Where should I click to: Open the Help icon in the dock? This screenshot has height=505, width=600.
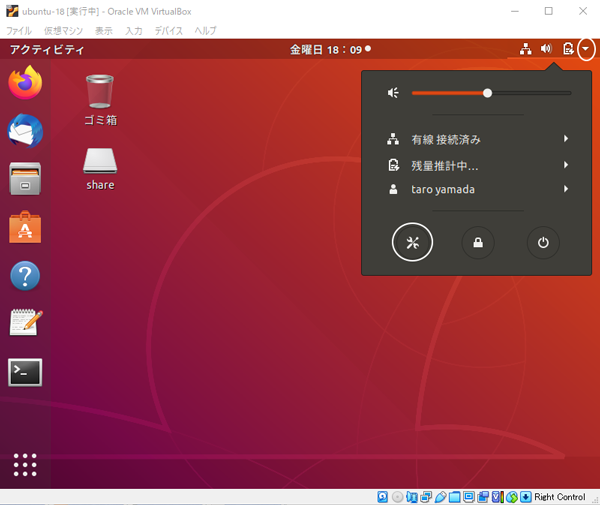coord(25,275)
